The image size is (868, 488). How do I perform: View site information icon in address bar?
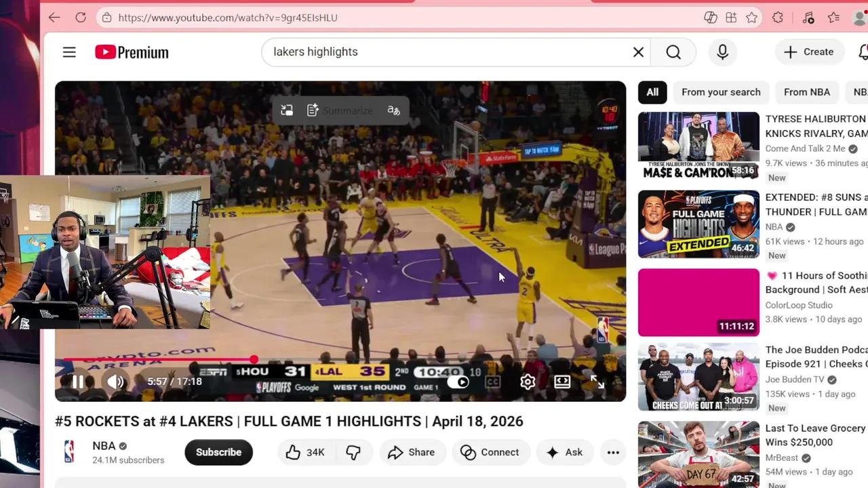pos(106,18)
